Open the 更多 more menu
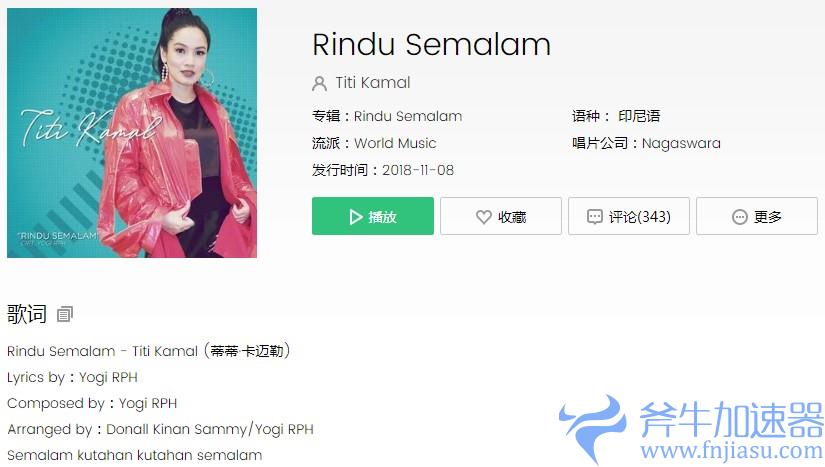The height and width of the screenshot is (467, 825). click(757, 216)
